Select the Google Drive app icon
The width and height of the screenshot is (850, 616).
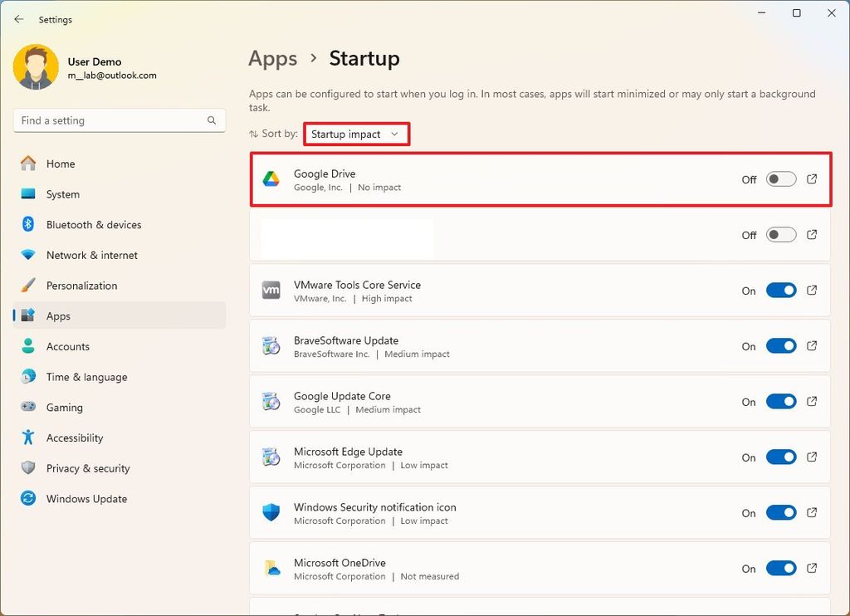[269, 178]
